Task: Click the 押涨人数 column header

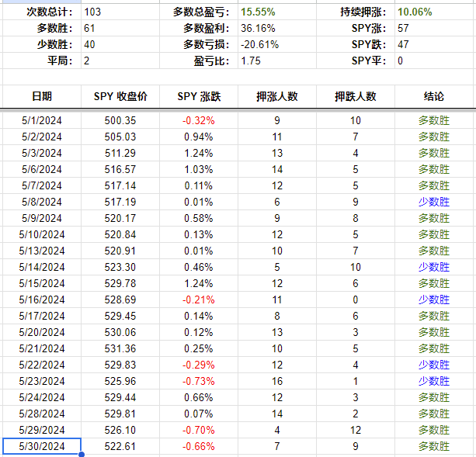Action: pos(277,96)
